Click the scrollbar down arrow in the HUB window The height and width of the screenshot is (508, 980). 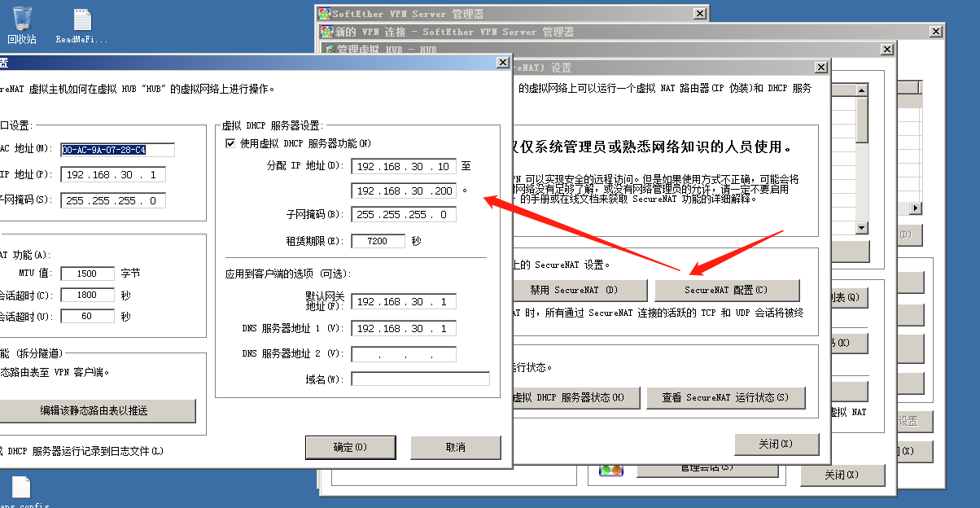click(862, 229)
